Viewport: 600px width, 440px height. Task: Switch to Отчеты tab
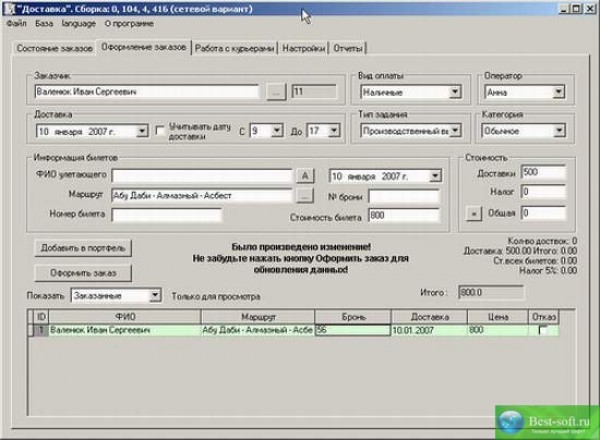coord(347,48)
